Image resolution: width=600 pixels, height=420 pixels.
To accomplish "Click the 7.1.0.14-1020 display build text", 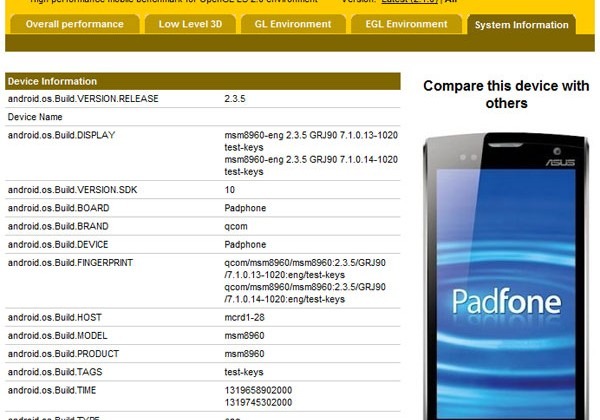I will [x=311, y=166].
